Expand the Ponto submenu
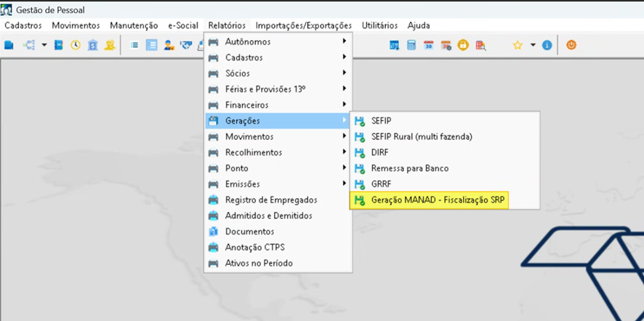644x321 pixels. tap(278, 168)
